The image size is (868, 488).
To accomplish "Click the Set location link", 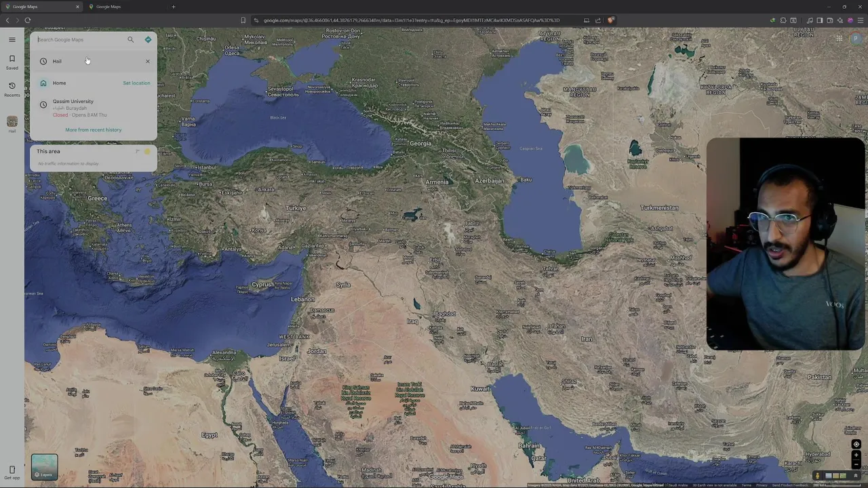I will pos(136,83).
